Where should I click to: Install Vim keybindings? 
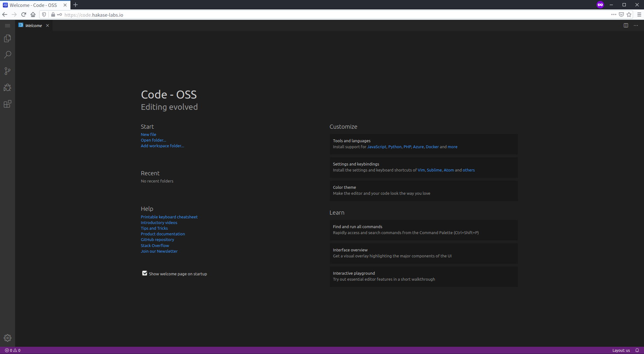click(421, 170)
